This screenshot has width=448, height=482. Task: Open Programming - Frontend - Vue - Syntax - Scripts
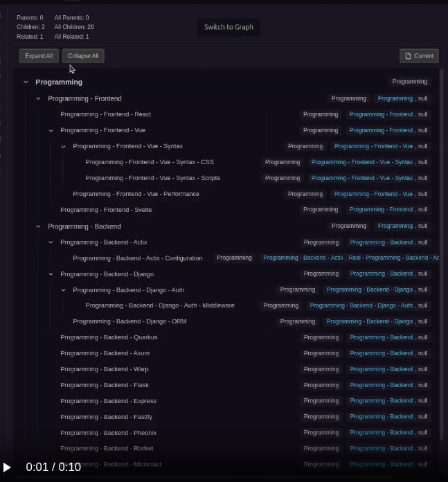(x=153, y=178)
